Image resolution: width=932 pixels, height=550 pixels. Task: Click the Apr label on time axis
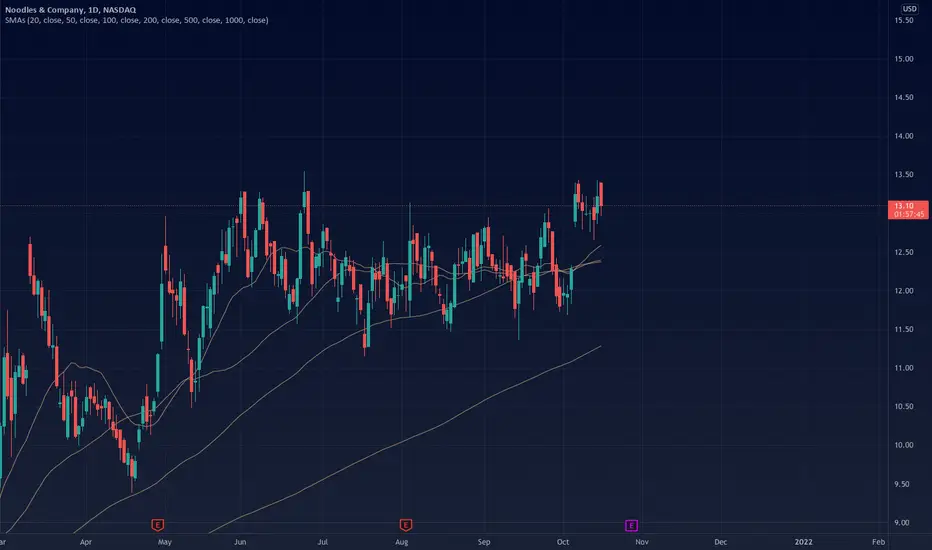tap(86, 542)
